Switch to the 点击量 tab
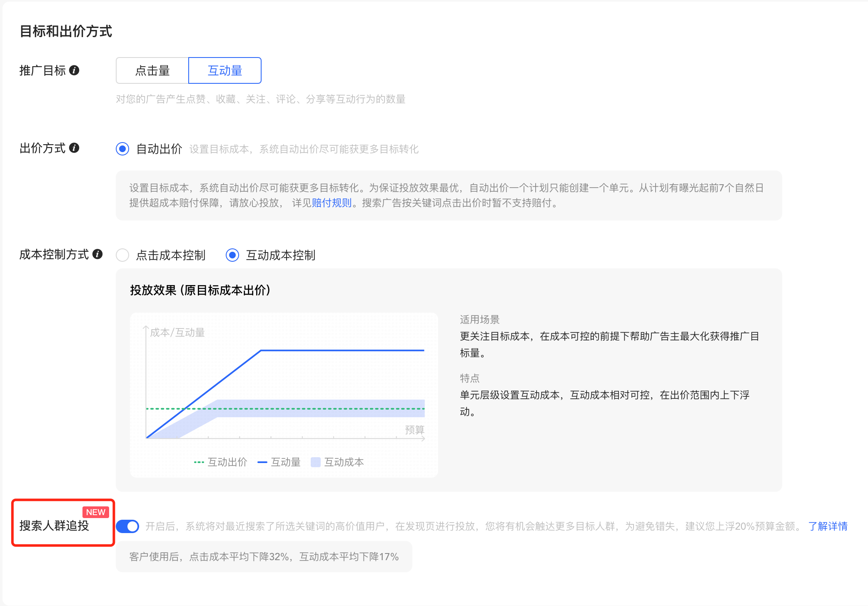The width and height of the screenshot is (868, 606). (x=152, y=70)
